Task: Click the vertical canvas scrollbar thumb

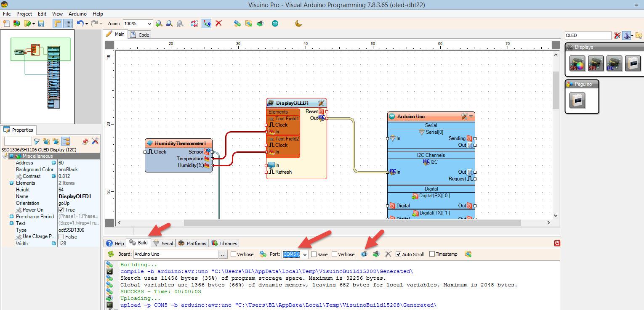Action: pyautogui.click(x=556, y=90)
